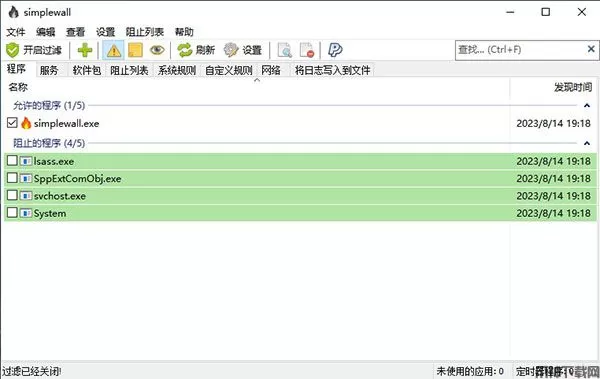Viewport: 600px width, 379px height.
Task: Open the 设置 menu in the menu bar
Action: pyautogui.click(x=105, y=32)
